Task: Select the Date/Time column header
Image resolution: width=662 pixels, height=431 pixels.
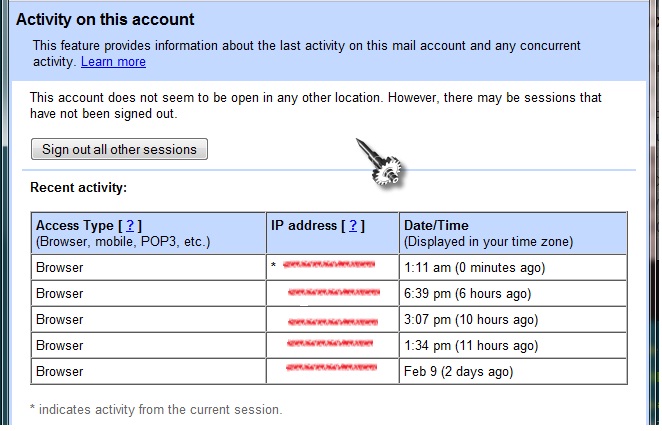Action: 513,233
